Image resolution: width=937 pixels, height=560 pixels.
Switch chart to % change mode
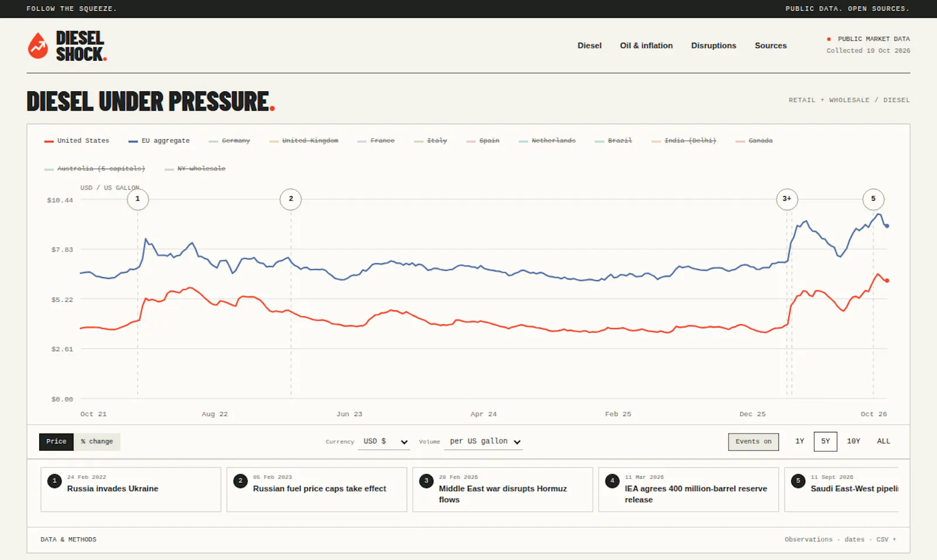(97, 442)
